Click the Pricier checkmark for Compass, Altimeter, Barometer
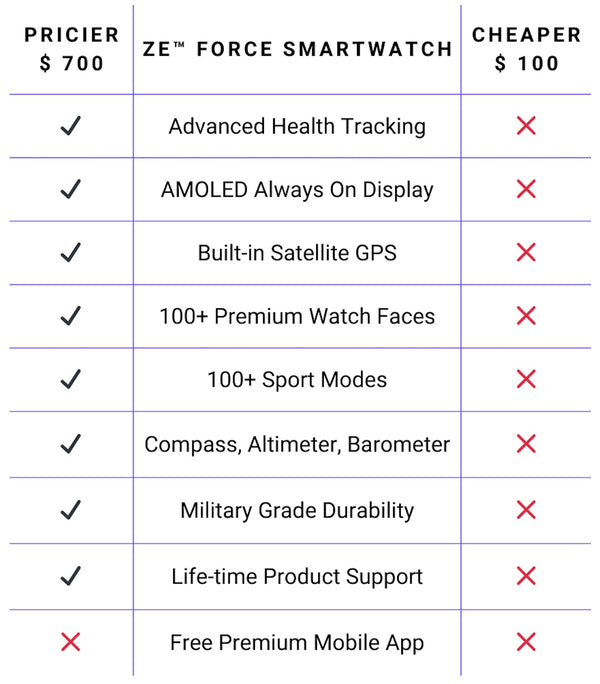This screenshot has width=600, height=684. (70, 444)
